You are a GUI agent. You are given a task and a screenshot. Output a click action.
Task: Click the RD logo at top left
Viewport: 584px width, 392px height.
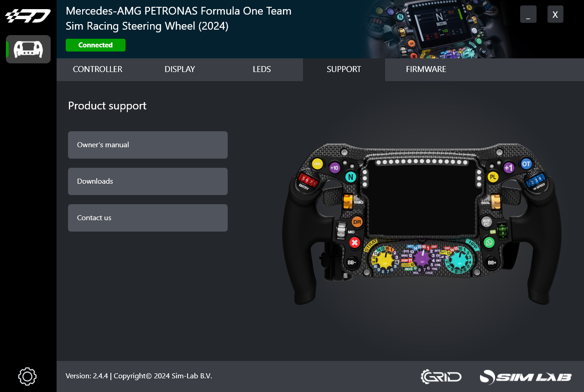(28, 16)
